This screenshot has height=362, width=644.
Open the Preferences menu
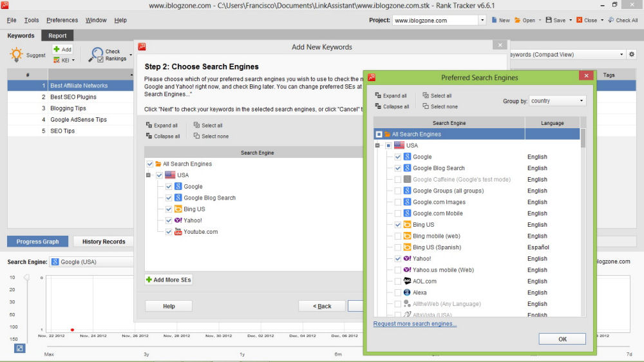pyautogui.click(x=62, y=20)
